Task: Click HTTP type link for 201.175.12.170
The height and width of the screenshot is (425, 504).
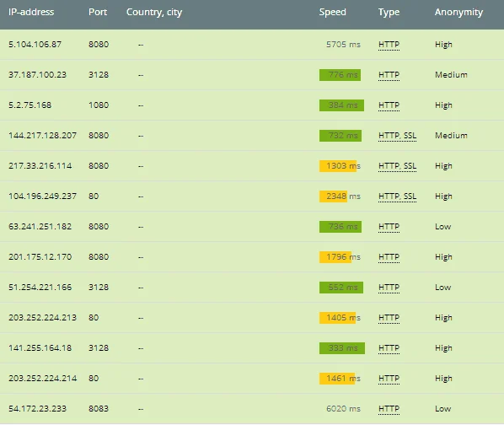Action: pos(389,257)
